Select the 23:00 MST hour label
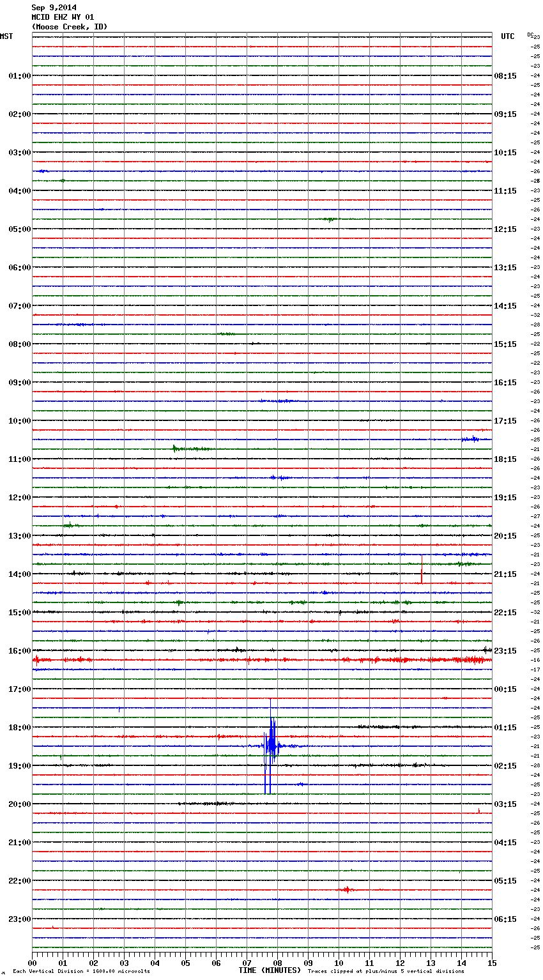 (20, 919)
